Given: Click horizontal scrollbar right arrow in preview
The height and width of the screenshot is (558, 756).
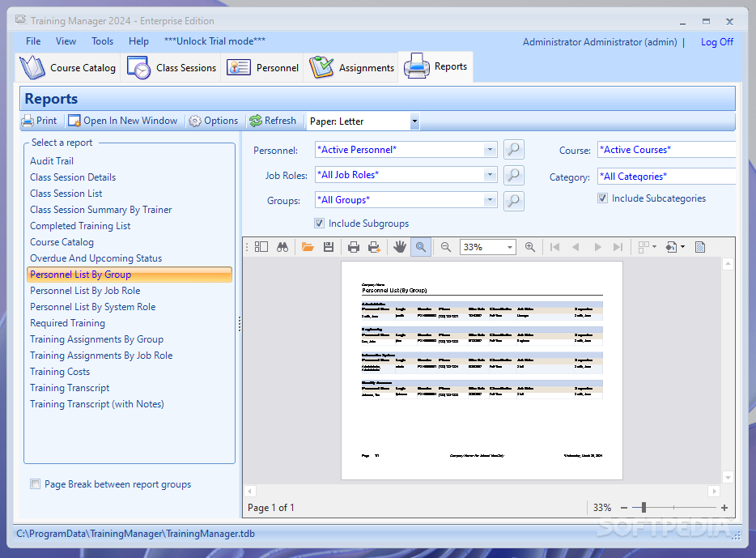Looking at the screenshot, I should [x=715, y=491].
